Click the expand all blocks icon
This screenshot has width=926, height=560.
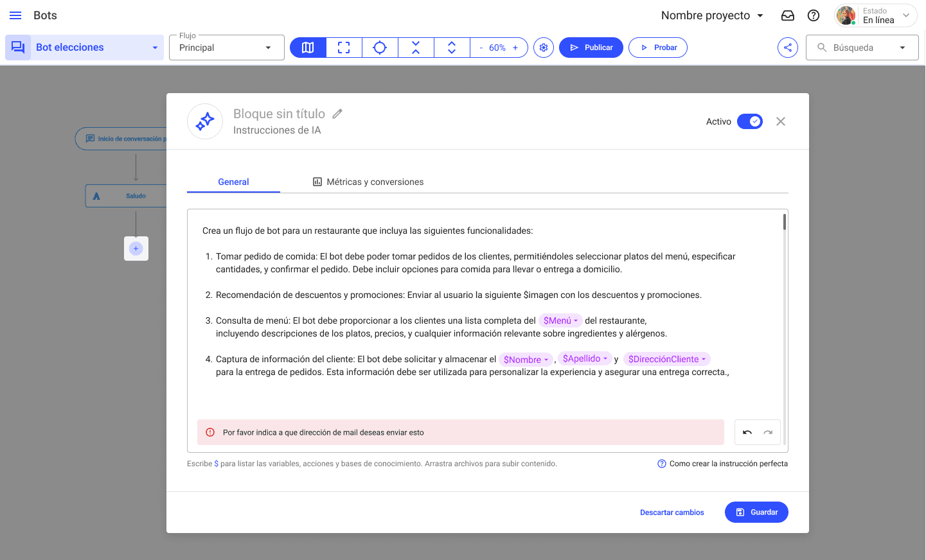pos(452,48)
